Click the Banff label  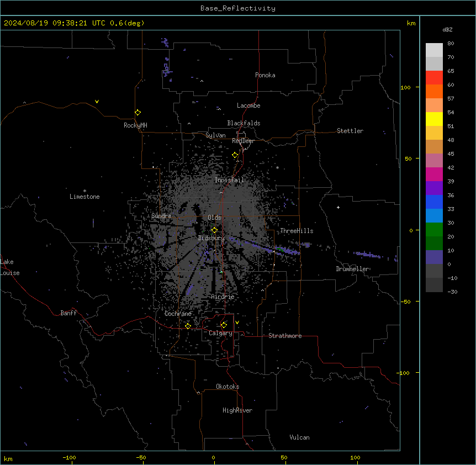68,313
